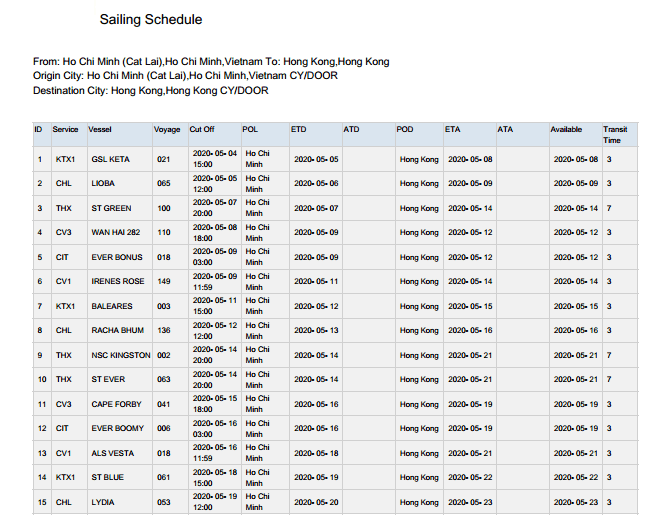Select the GSL KETA vessel cell

point(111,159)
